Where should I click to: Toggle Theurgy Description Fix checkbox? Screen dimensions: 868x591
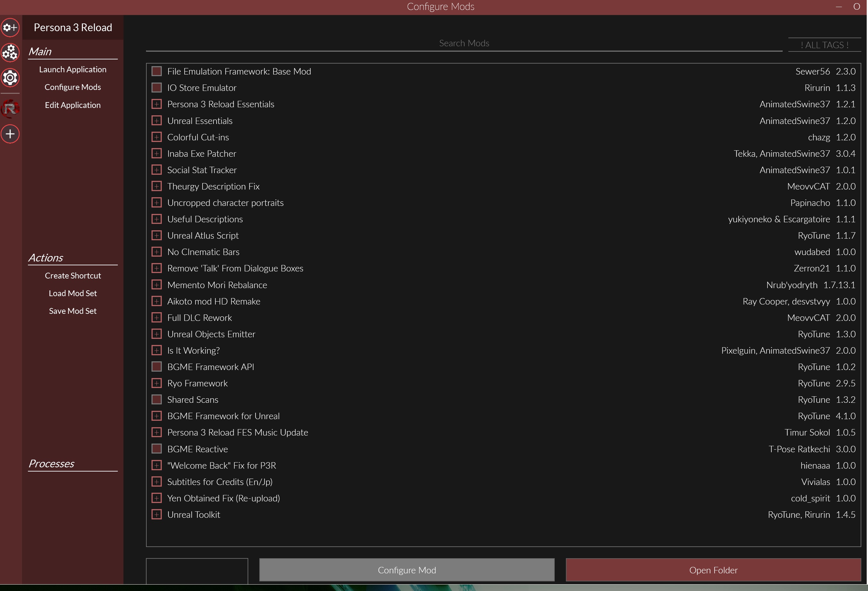157,186
